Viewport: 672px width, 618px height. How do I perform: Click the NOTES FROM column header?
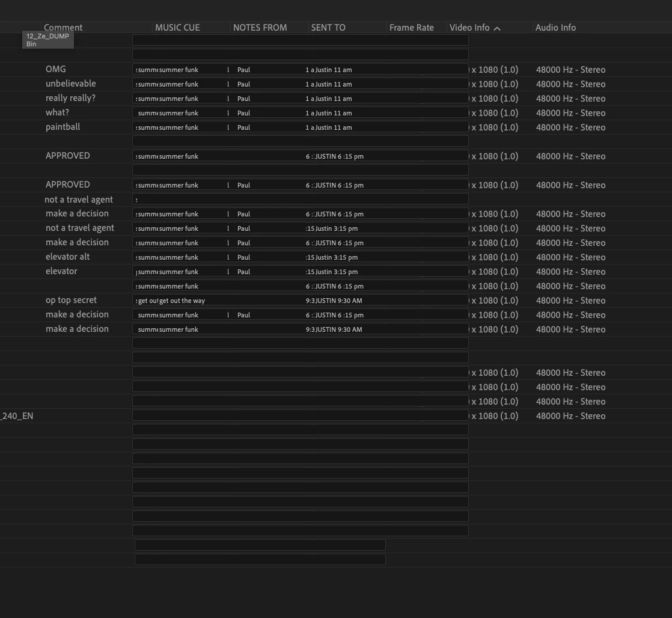(x=260, y=28)
